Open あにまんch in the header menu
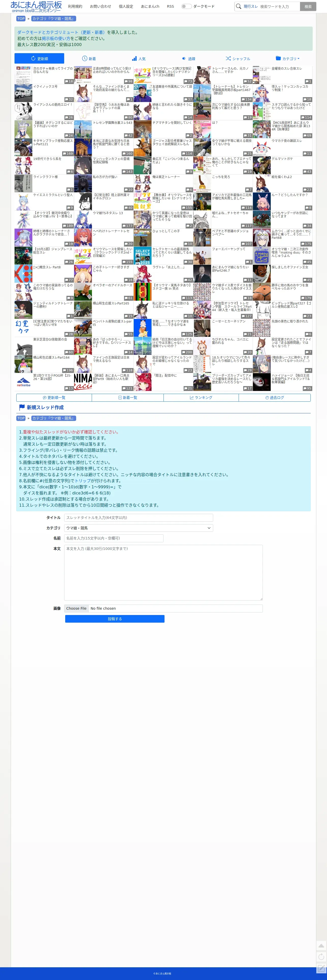The width and height of the screenshot is (327, 980). (150, 6)
